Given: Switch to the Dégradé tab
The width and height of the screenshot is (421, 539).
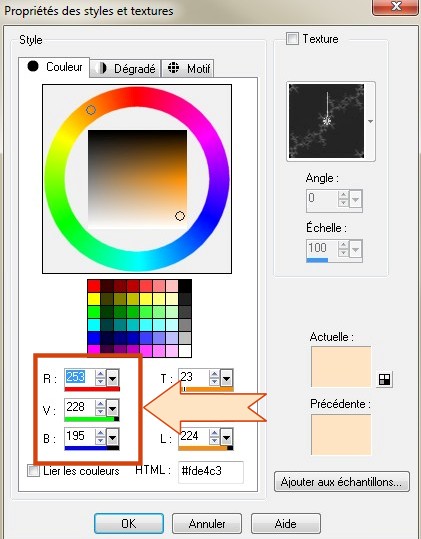Looking at the screenshot, I should [125, 68].
